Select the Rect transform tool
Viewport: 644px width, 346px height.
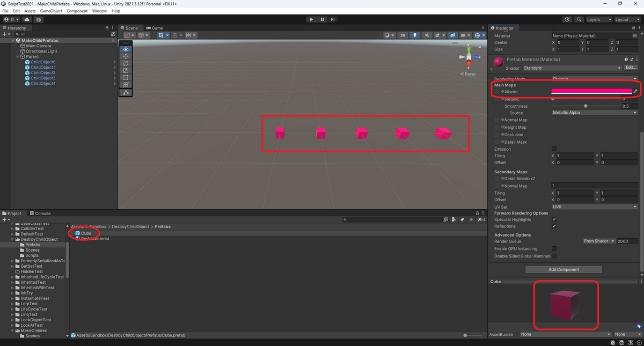coord(126,77)
